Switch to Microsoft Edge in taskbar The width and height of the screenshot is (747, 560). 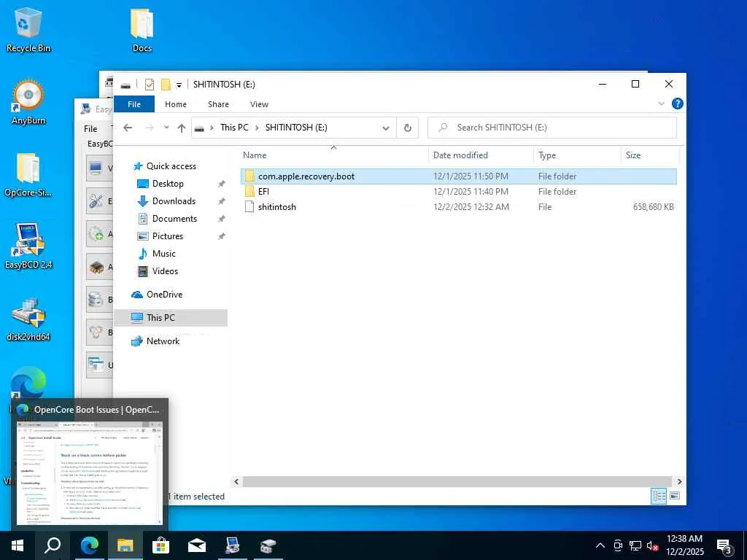(89, 545)
